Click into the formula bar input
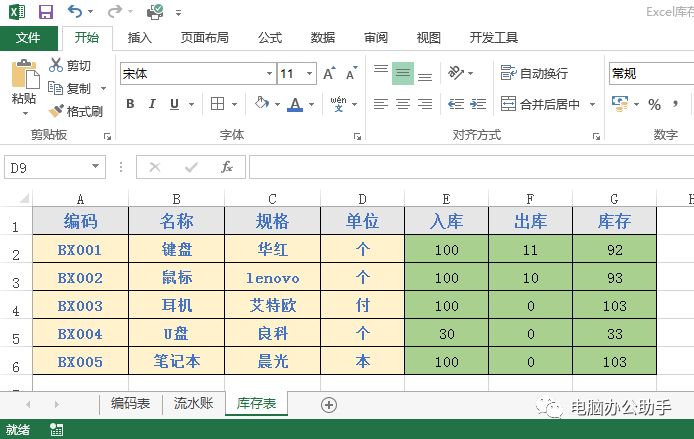The width and height of the screenshot is (694, 439). [471, 167]
